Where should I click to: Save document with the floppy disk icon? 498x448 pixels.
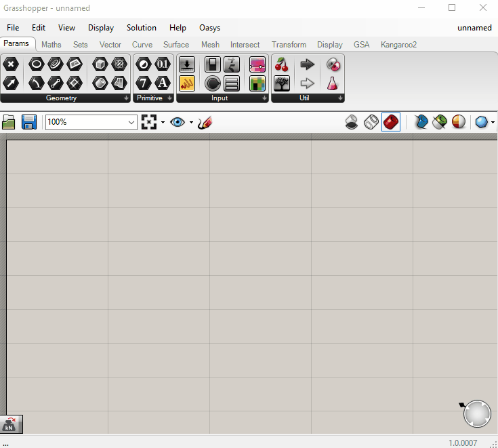click(x=29, y=122)
